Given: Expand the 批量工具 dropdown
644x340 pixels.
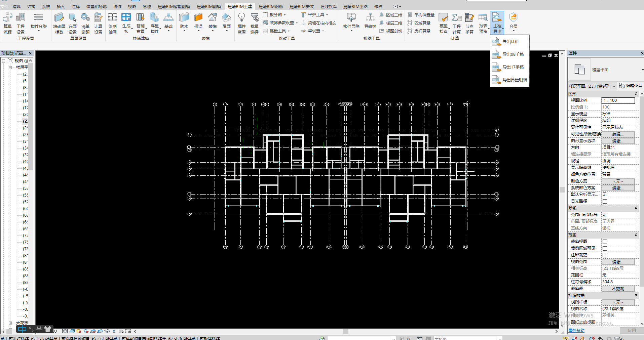Looking at the screenshot, I should coord(289,31).
